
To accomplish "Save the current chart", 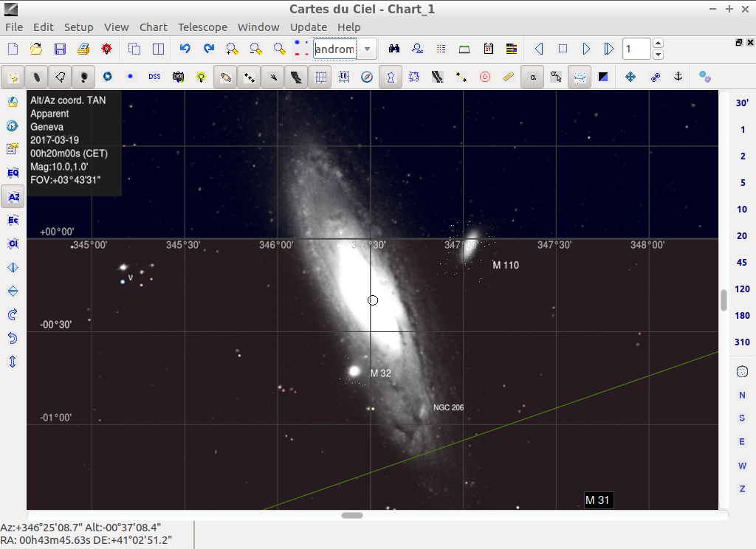I will click(60, 49).
